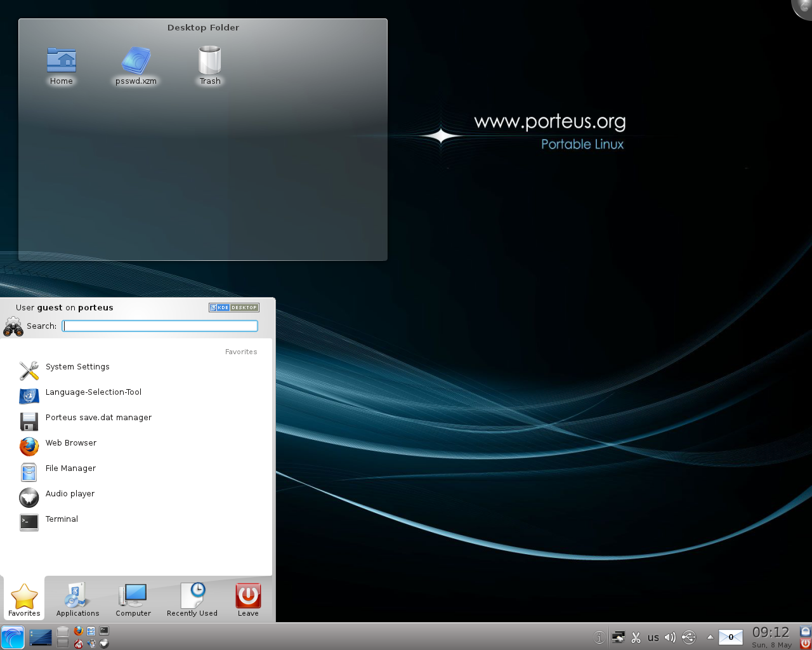Click the Desktop Folder widget title
This screenshot has height=650, width=812.
point(203,27)
